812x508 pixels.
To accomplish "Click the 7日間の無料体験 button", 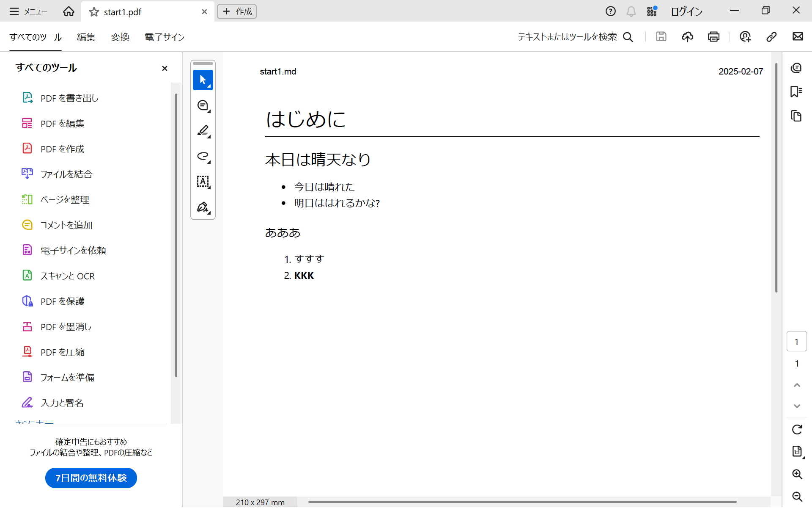I will tap(91, 478).
